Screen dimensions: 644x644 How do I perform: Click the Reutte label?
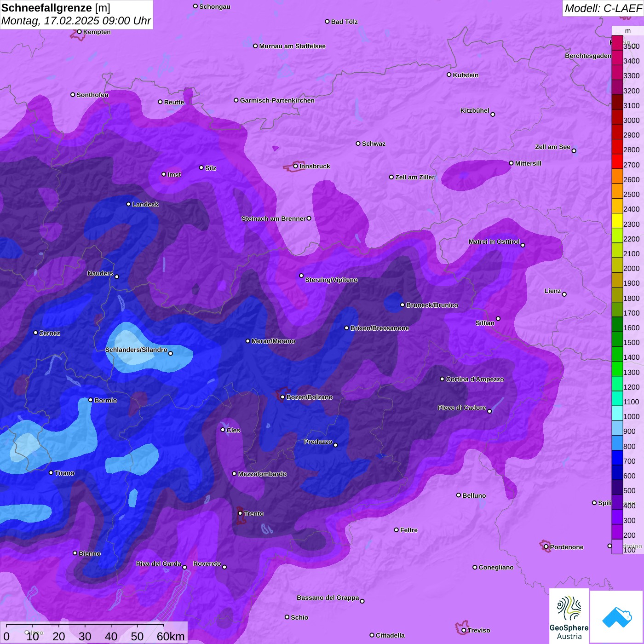coord(174,102)
